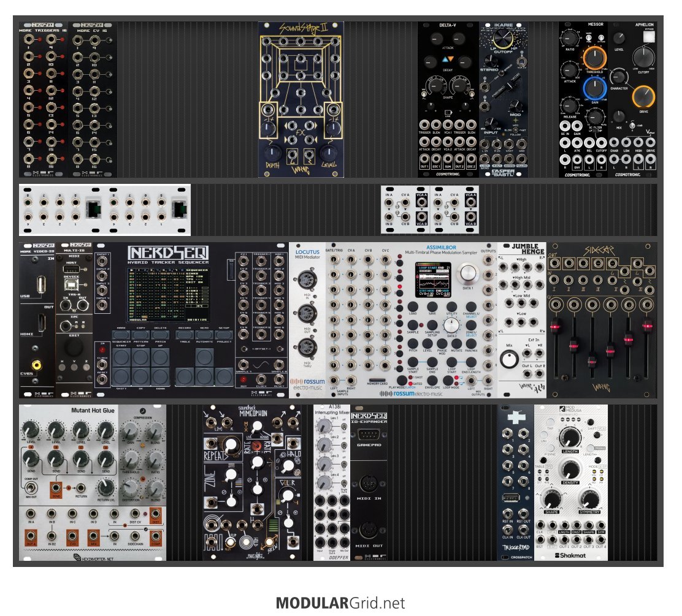Click the Mod Medusa LENGTH knob
This screenshot has height=616, width=682.
570,436
